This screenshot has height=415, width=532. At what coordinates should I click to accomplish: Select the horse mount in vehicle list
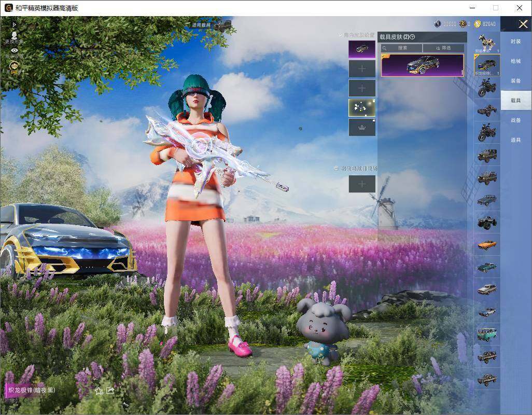point(487,43)
